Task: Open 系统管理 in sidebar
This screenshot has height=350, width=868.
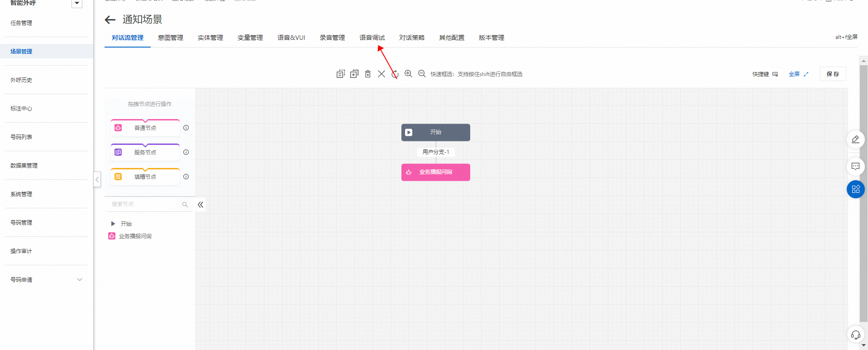Action: point(21,194)
